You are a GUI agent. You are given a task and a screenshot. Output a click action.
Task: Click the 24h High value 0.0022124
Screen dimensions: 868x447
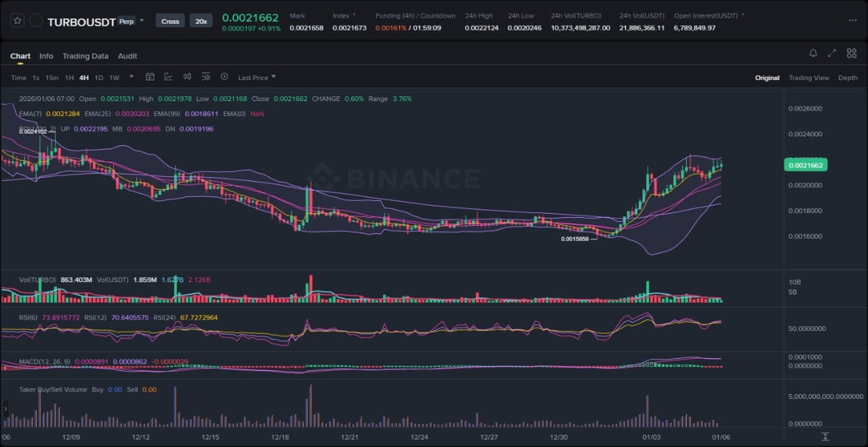[481, 28]
